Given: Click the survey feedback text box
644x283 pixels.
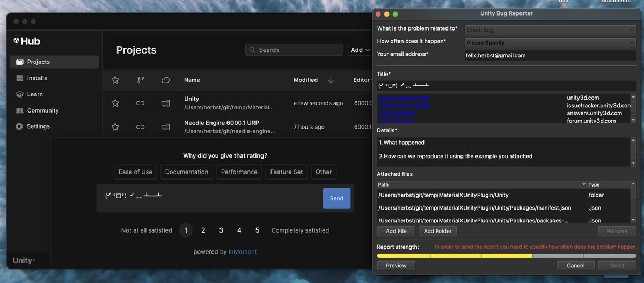Looking at the screenshot, I should [210, 198].
